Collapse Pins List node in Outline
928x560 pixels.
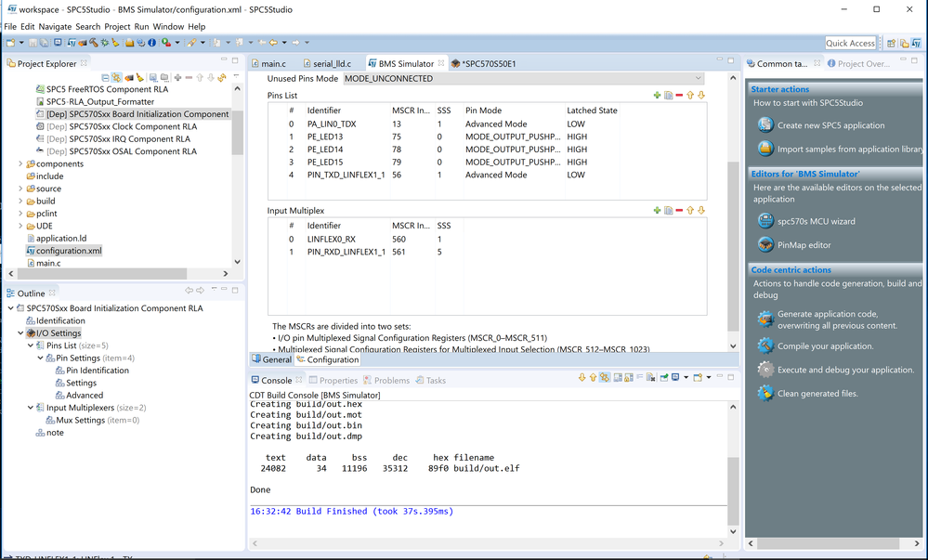[x=31, y=345]
